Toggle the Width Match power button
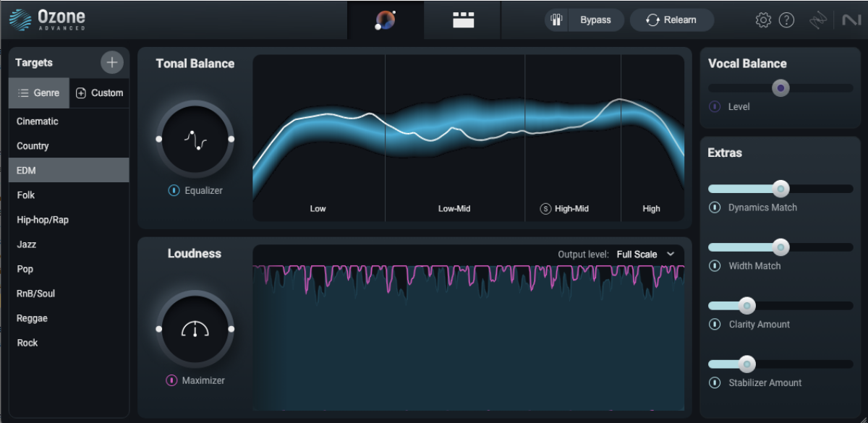 [x=715, y=266]
